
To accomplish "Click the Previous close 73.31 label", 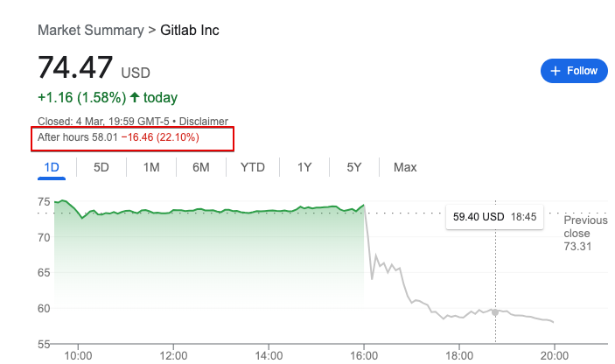I will [584, 234].
